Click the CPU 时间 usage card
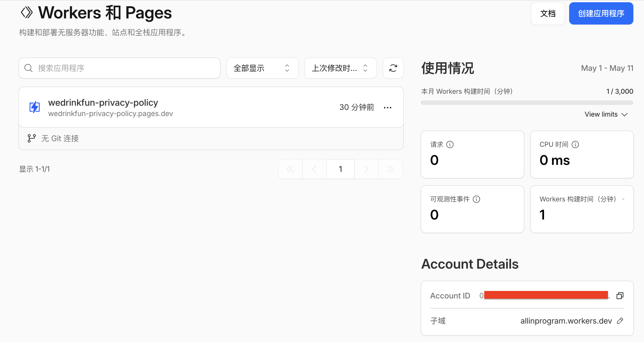 coord(582,155)
